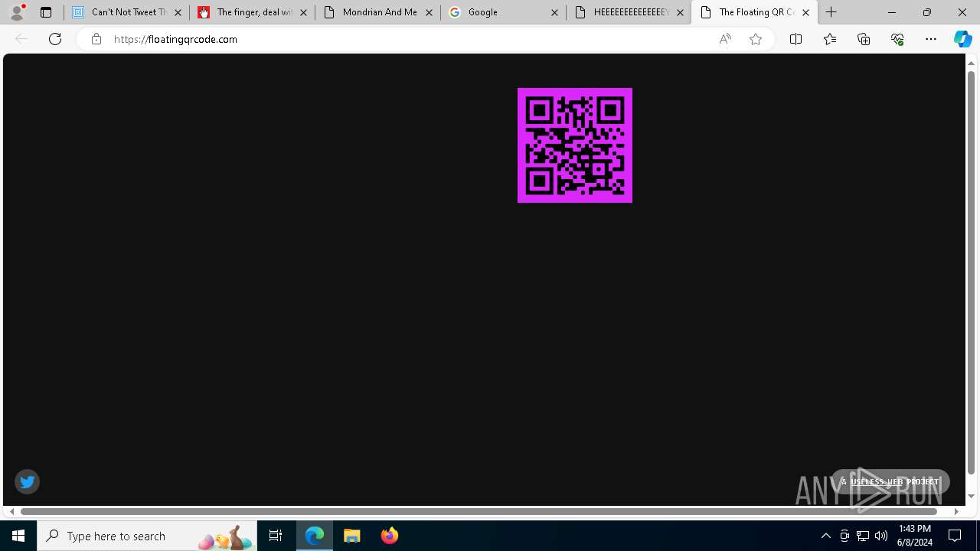Switch to the HEEEEEEEEEEEEEY tab
Screen dimensions: 980x551
(629, 12)
